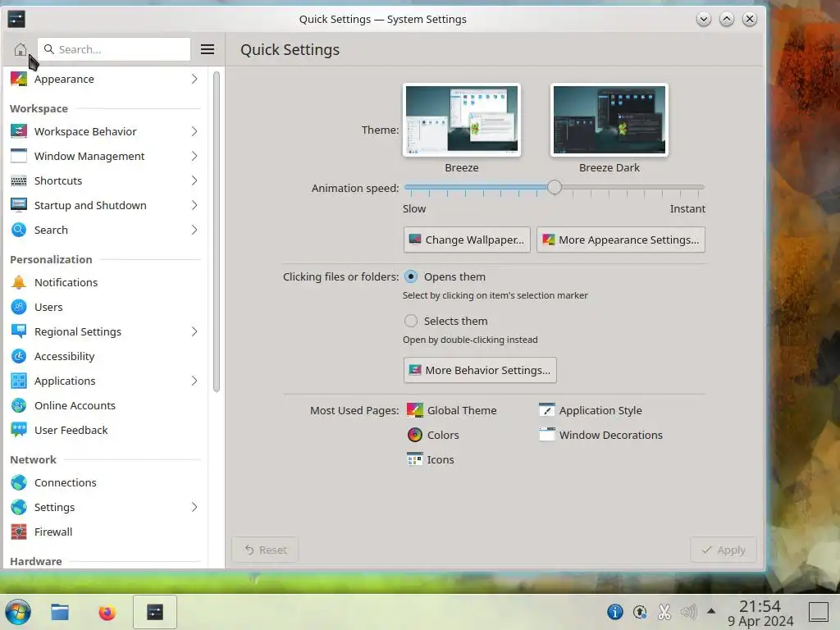Launch Firefox from the taskbar
Viewport: 840px width, 630px height.
click(x=107, y=612)
